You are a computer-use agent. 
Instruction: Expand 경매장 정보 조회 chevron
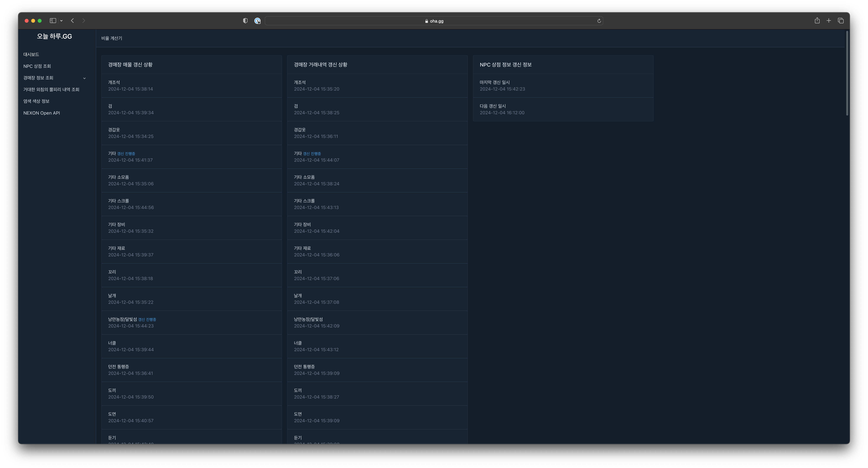coord(84,78)
